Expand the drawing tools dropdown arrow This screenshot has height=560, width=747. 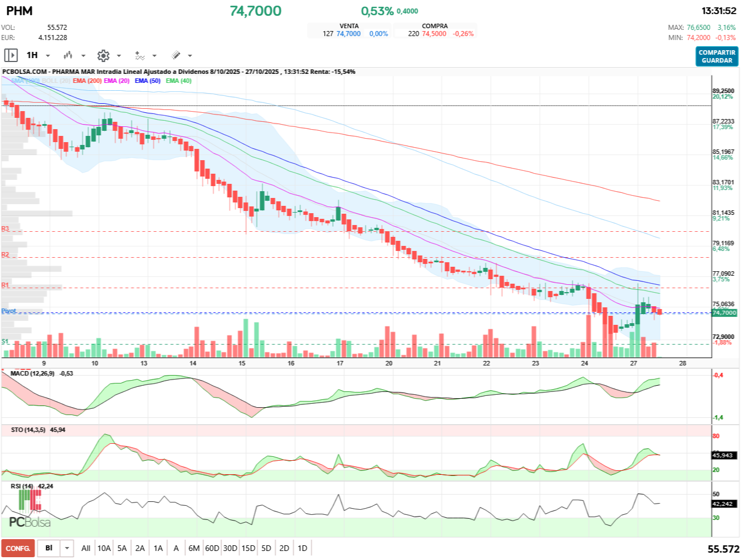(x=190, y=55)
